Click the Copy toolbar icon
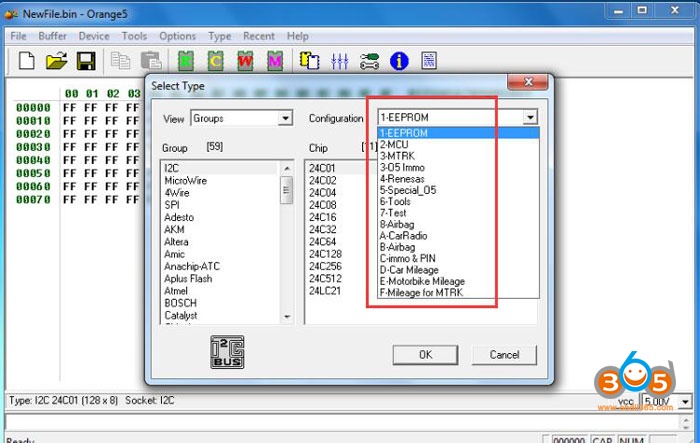 [120, 61]
